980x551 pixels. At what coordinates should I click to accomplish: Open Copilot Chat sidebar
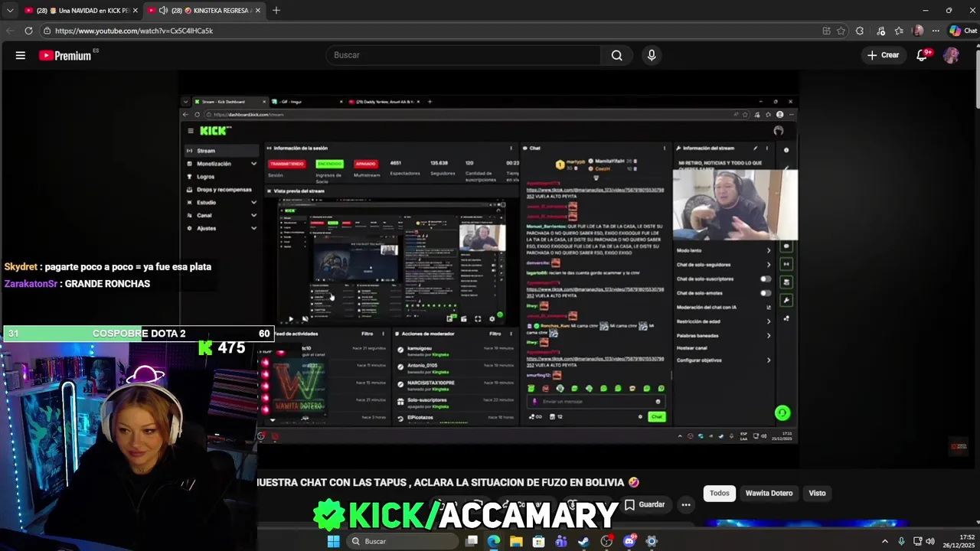(963, 31)
